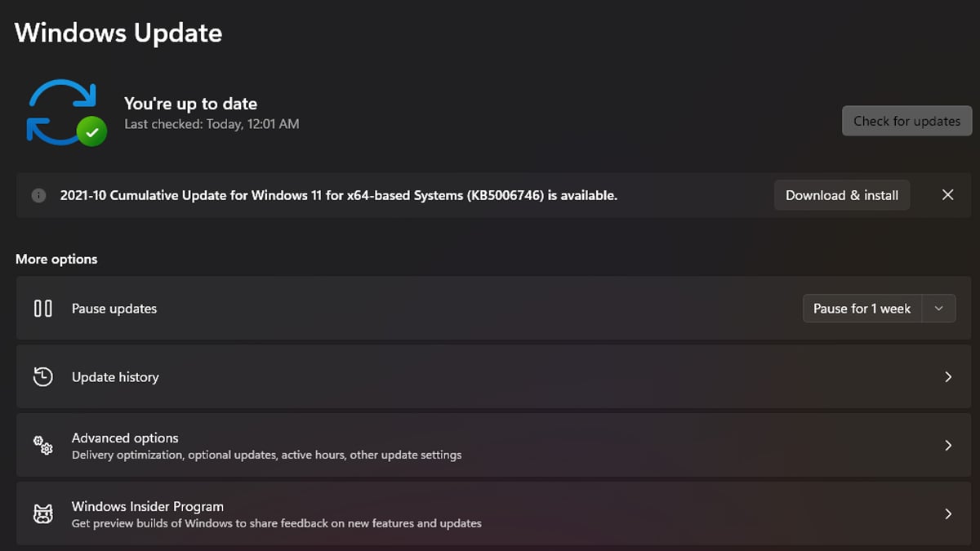Screen dimensions: 980x551
Task: Check for updates now
Action: click(x=907, y=121)
